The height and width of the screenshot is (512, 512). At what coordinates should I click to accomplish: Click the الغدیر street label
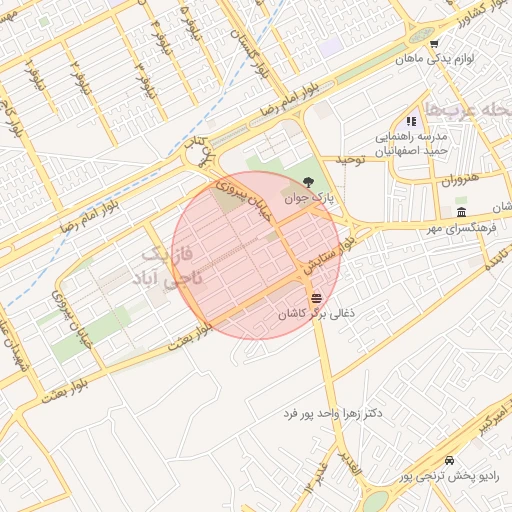(x=349, y=463)
